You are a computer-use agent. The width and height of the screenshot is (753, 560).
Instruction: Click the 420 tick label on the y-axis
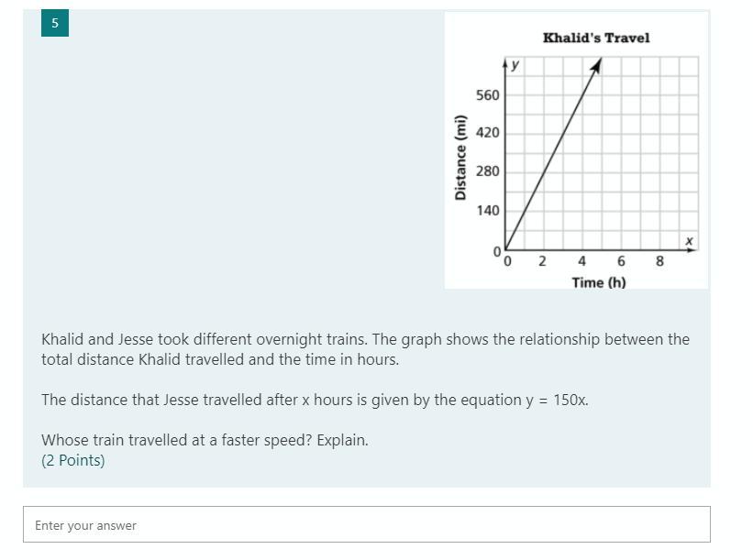point(487,133)
